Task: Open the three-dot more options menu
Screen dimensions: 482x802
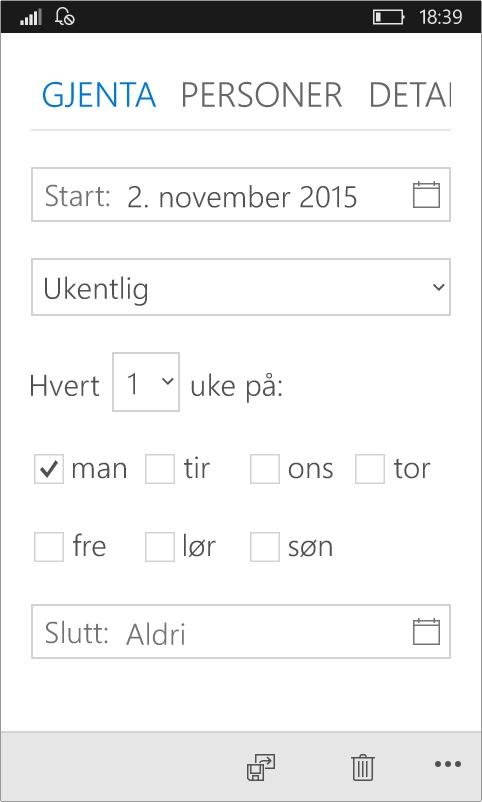Action: (448, 764)
